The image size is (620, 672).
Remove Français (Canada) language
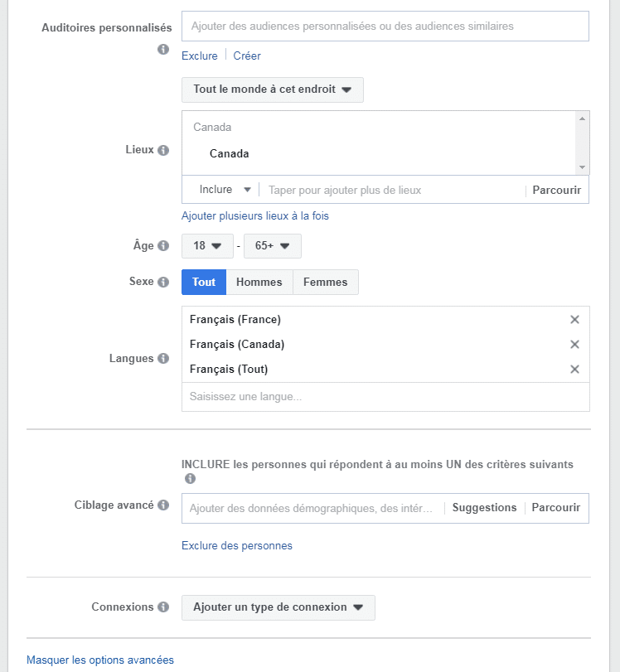pos(574,344)
